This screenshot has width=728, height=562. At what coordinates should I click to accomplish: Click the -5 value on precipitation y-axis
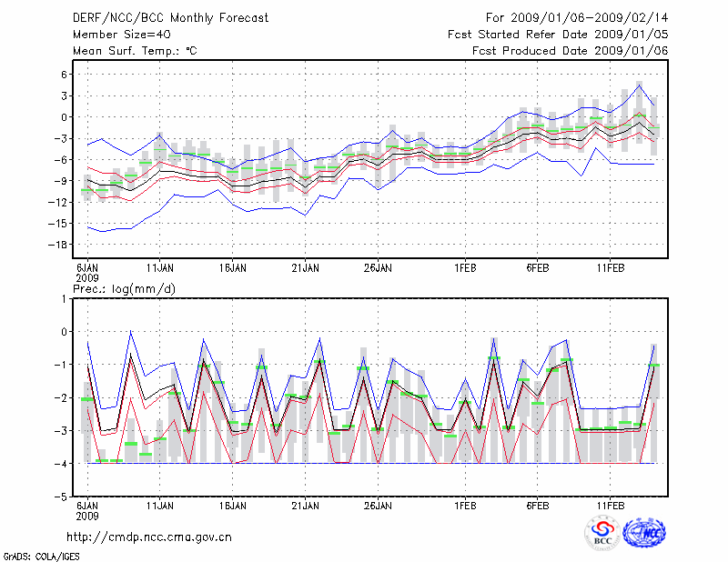(64, 497)
